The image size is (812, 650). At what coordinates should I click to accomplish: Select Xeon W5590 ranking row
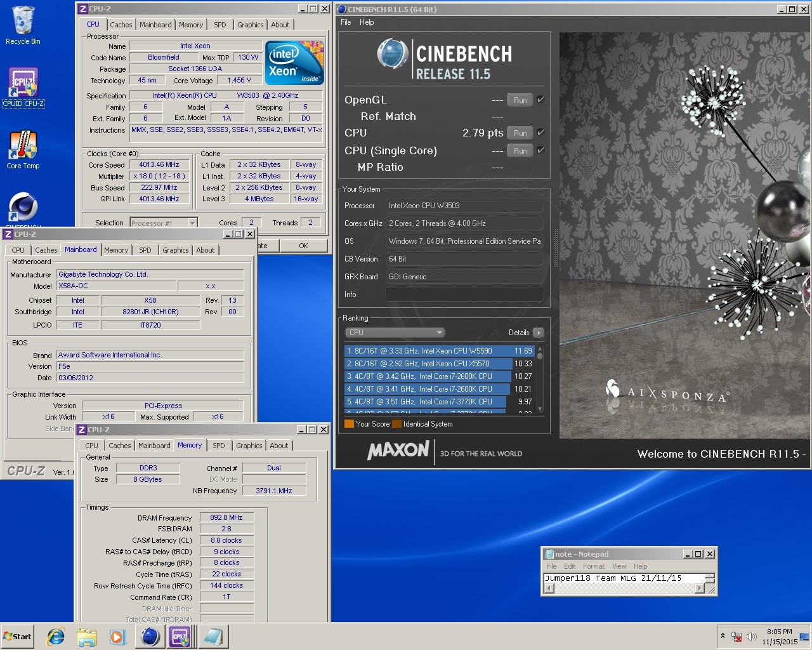440,351
